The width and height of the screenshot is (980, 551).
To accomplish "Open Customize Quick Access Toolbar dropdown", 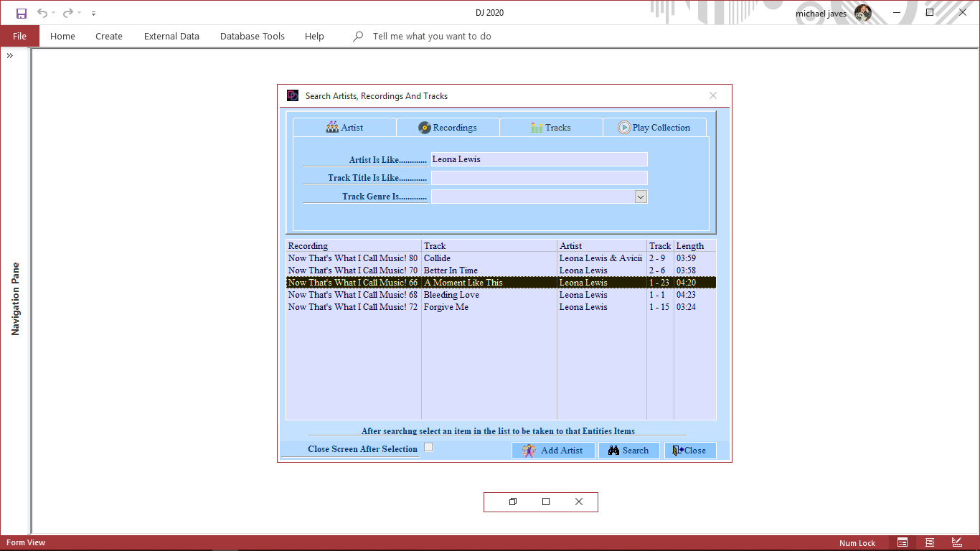I will 93,13.
